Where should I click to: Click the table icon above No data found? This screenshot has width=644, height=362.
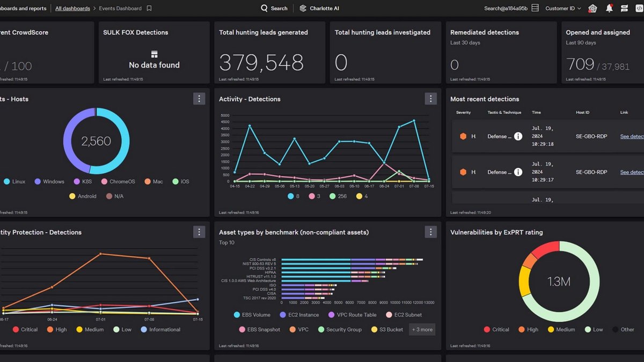click(154, 54)
